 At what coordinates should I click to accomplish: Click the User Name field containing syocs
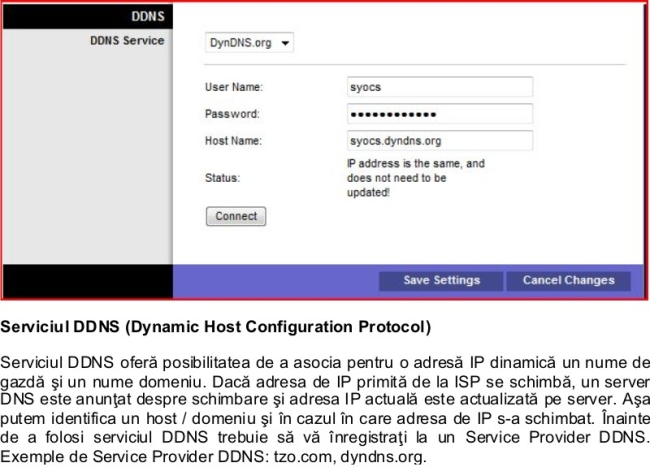coord(440,87)
